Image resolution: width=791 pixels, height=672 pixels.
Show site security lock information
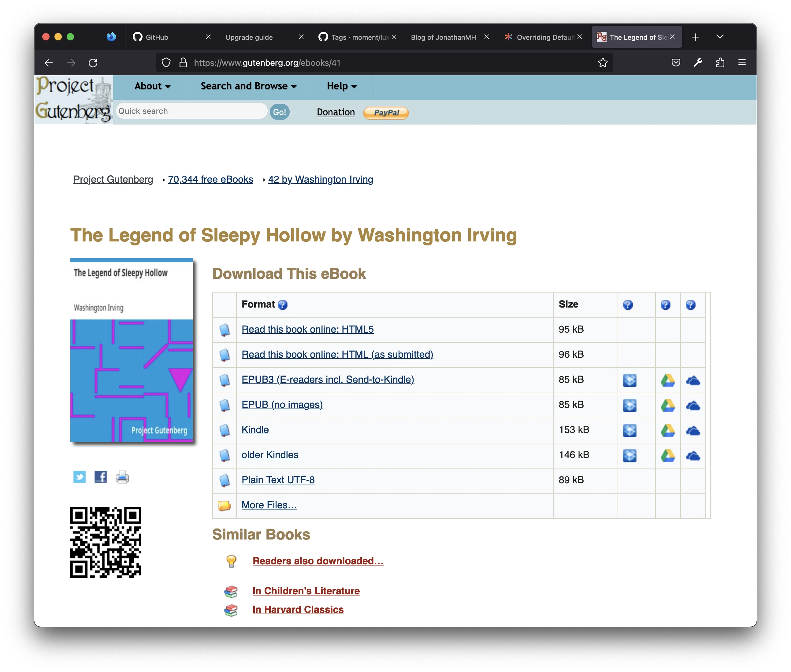tap(183, 63)
